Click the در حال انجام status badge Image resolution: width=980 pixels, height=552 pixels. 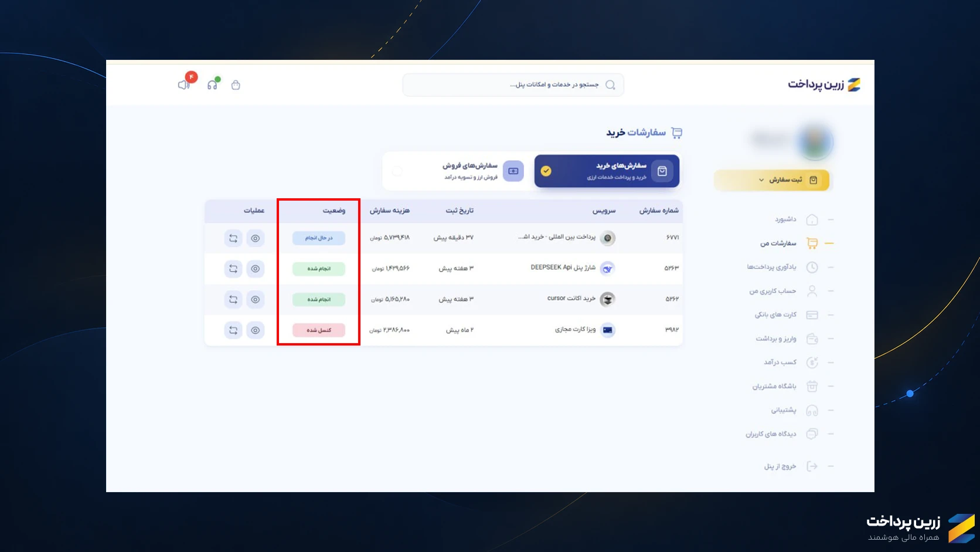319,238
